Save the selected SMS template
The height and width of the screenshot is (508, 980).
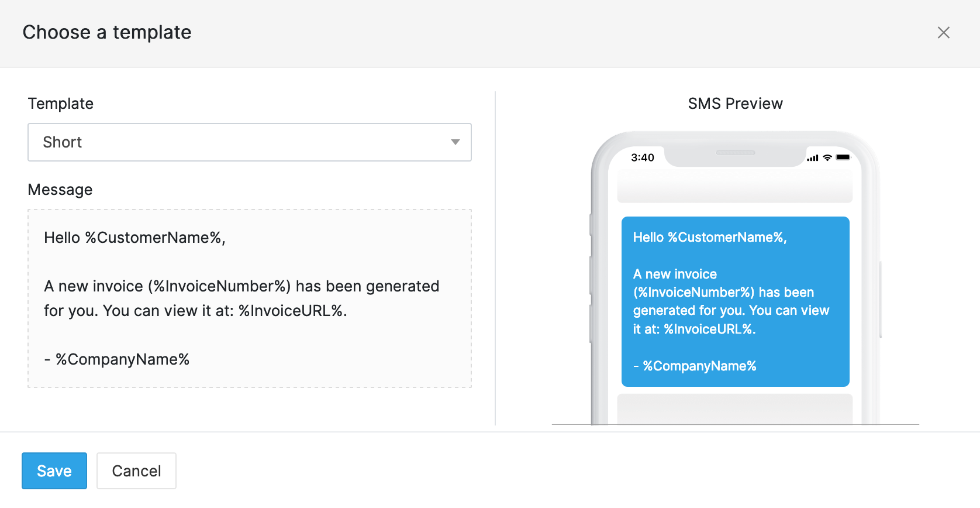pos(54,471)
